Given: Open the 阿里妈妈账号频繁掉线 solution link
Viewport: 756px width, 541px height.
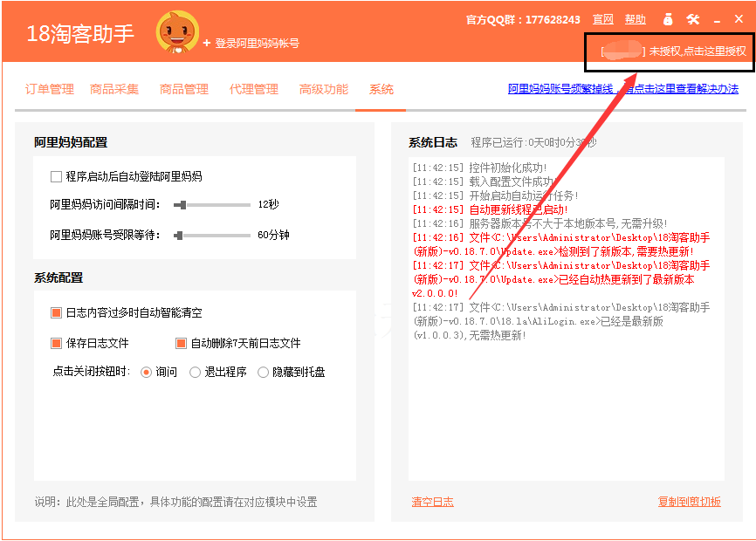Looking at the screenshot, I should pos(623,89).
